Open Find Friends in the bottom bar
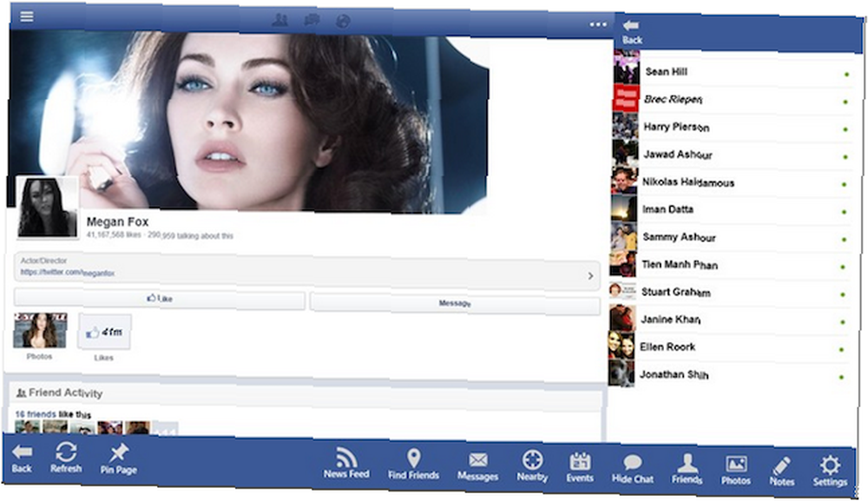Viewport: 868px width, 501px height. (x=413, y=465)
